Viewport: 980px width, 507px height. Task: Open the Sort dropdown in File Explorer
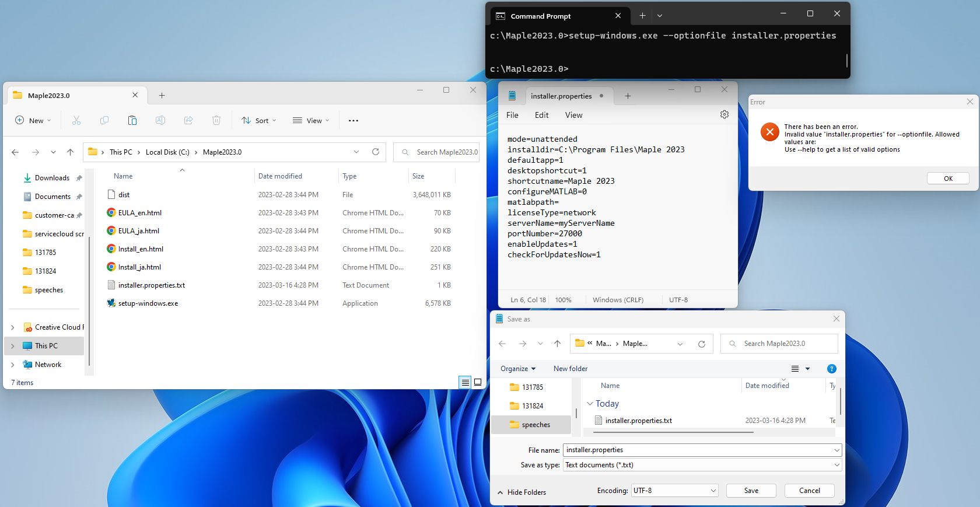pos(259,120)
